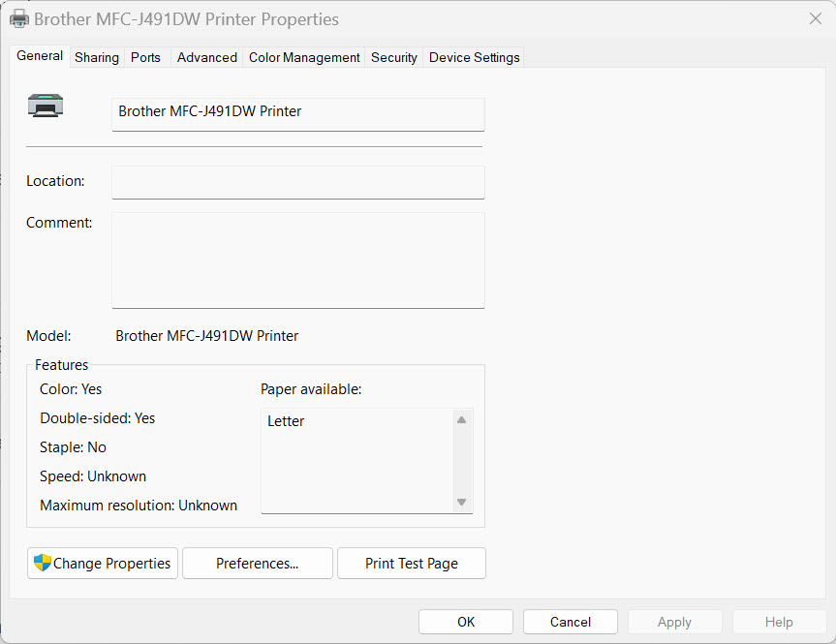
Task: Click into the Comment text box
Action: click(x=298, y=261)
